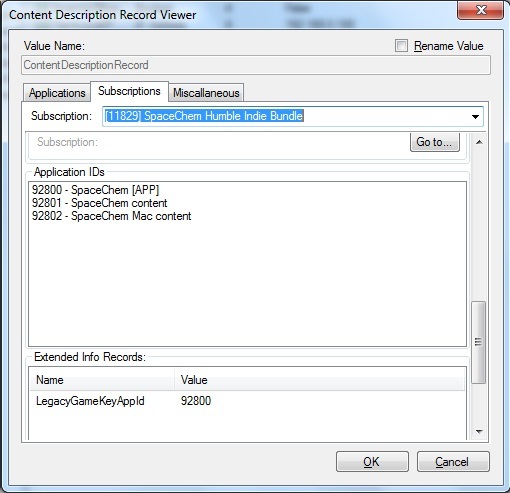The height and width of the screenshot is (493, 510).
Task: Click the ContentDescriptionRecord value name field
Action: pyautogui.click(x=256, y=65)
